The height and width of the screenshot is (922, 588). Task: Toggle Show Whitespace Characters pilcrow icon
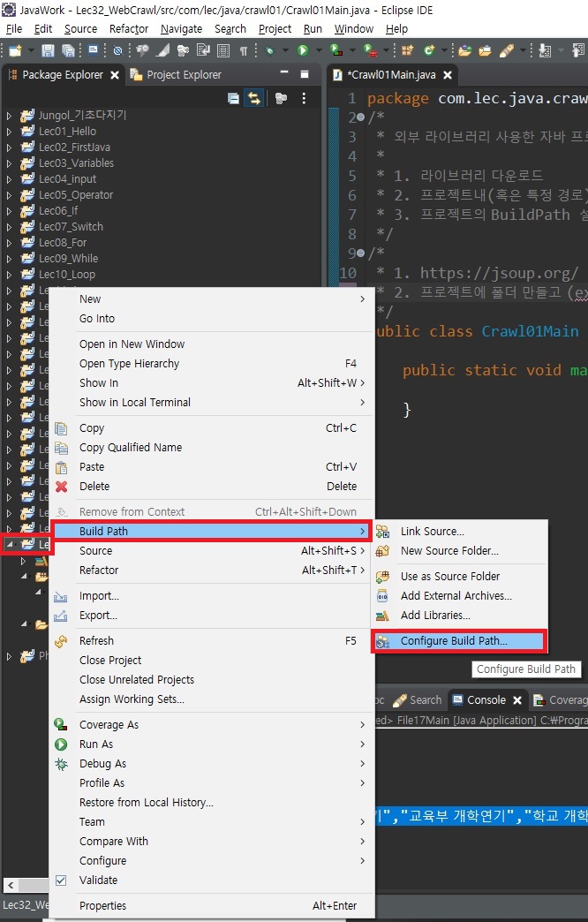(243, 50)
